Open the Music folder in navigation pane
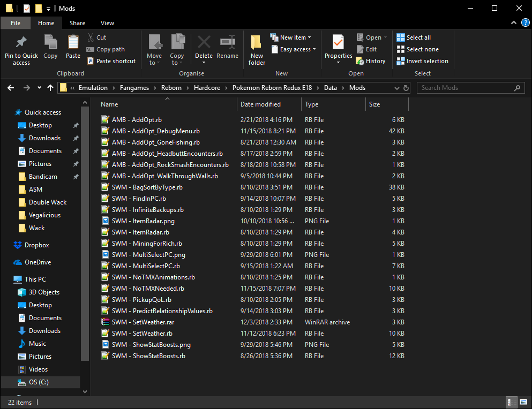The image size is (532, 409). click(x=32, y=344)
